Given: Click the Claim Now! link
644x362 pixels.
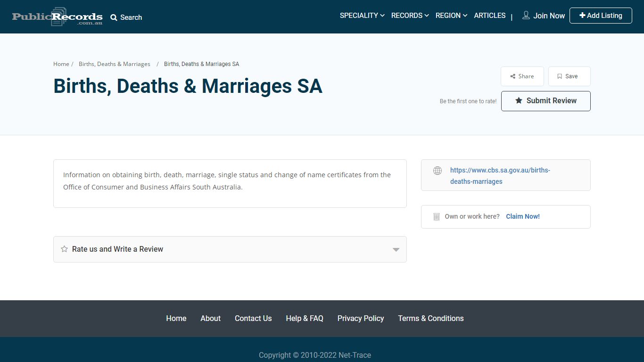Looking at the screenshot, I should 523,216.
